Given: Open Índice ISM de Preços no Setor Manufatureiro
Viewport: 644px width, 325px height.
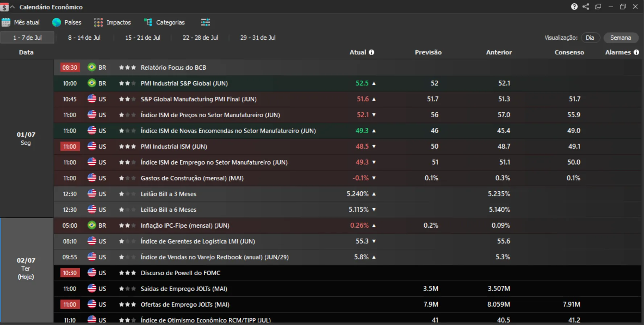Looking at the screenshot, I should (210, 115).
